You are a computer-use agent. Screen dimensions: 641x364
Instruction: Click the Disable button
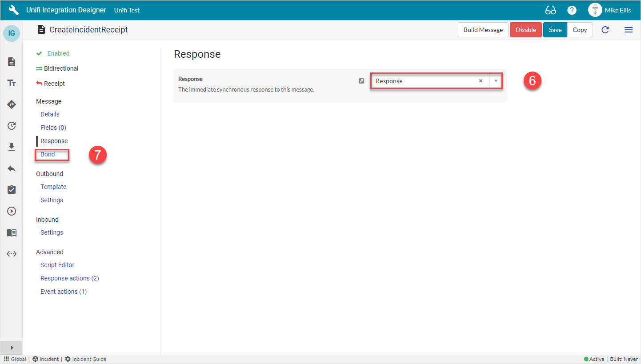click(x=526, y=30)
